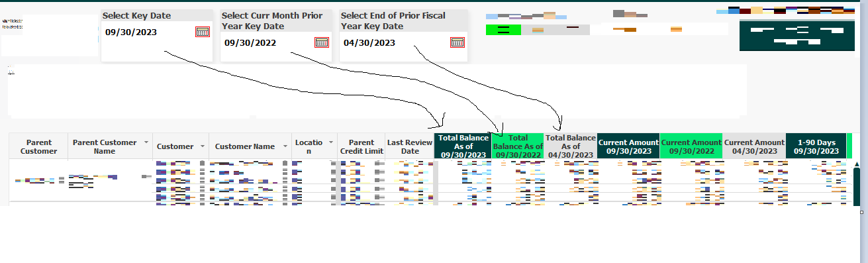Select Total Balance As of 09/30/2023 header
This screenshot has width=868, height=263.
pos(463,146)
